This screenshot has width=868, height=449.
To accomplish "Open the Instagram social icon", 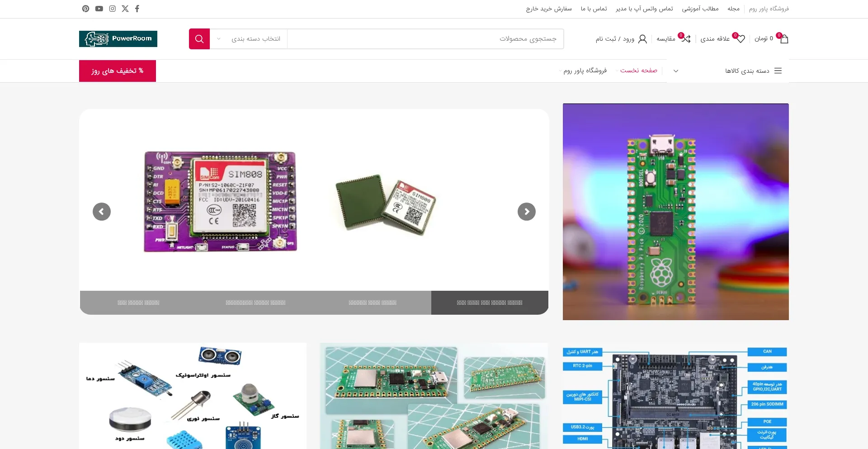I will click(112, 9).
